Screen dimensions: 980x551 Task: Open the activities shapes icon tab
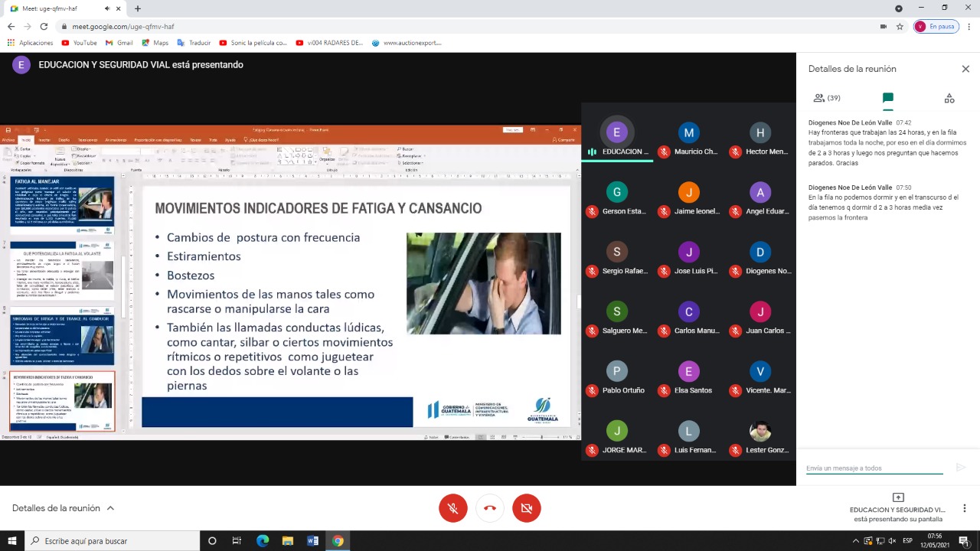pyautogui.click(x=949, y=99)
